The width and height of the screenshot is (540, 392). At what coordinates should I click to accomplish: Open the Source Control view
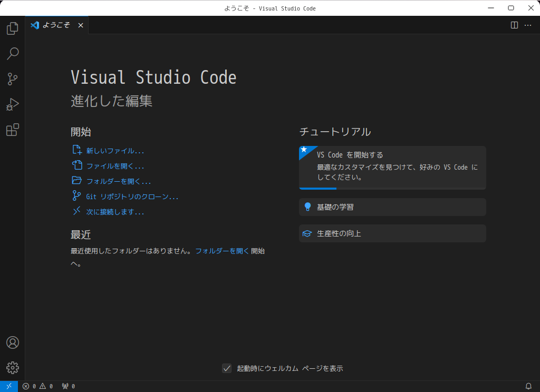point(13,79)
